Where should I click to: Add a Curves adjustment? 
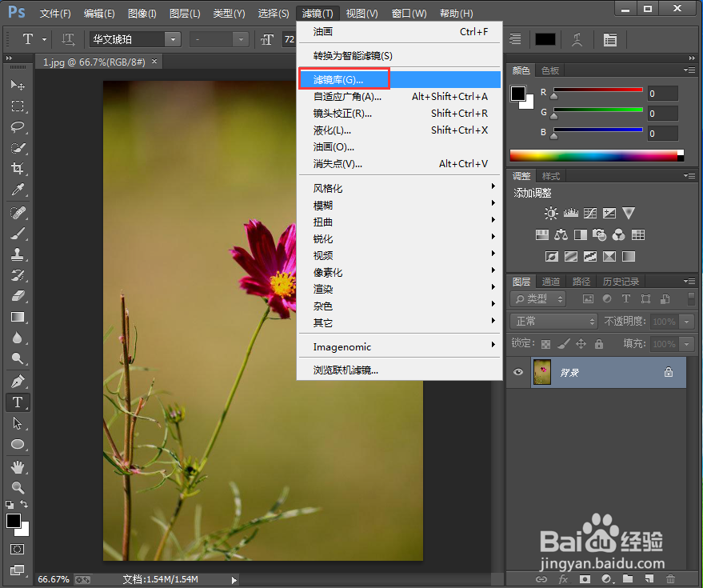pos(590,213)
